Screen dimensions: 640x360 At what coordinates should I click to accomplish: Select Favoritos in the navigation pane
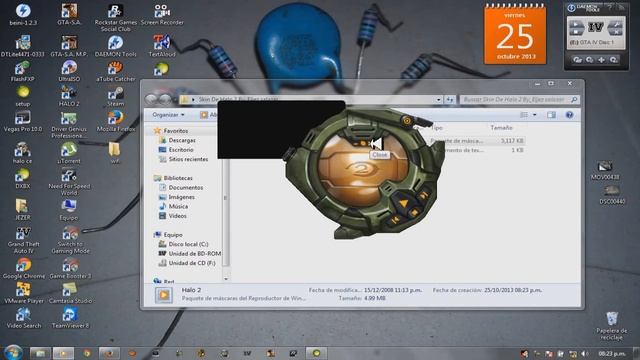point(176,131)
